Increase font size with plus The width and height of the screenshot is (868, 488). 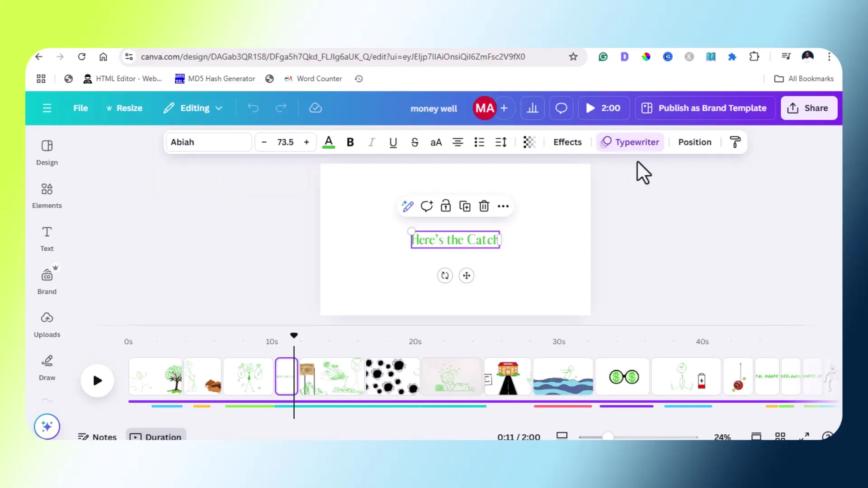307,142
